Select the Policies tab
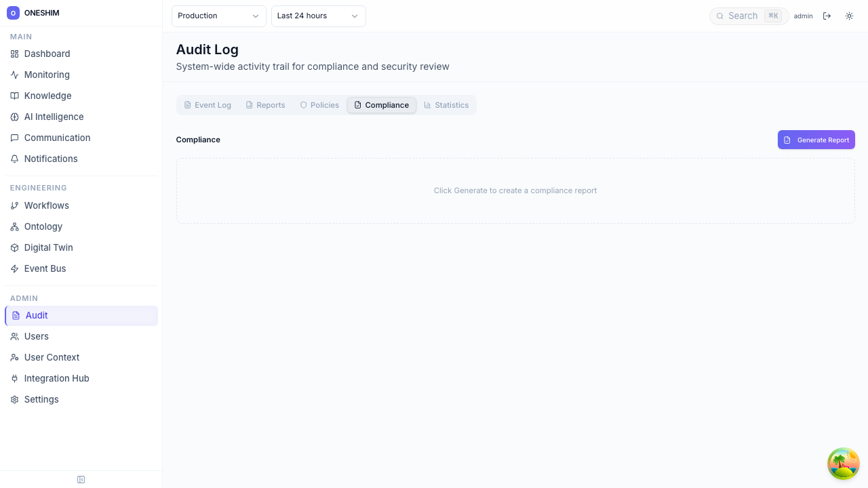Viewport: 868px width, 488px height. pos(319,105)
